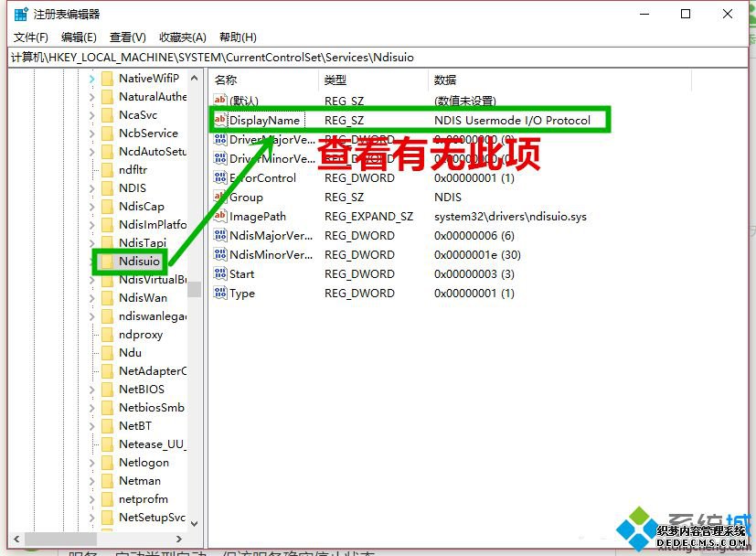The image size is (756, 556).
Task: Select the NdisTapi key in tree
Action: (x=143, y=243)
